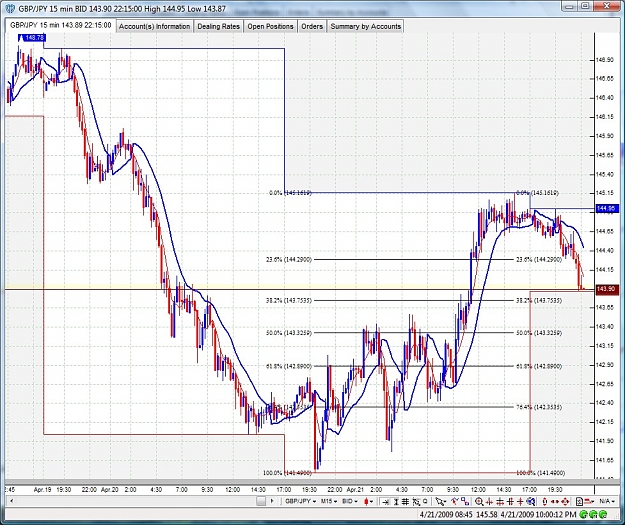Click the 'Apr.21' date label on time axis
Image resolution: width=625 pixels, height=525 pixels.
point(355,490)
